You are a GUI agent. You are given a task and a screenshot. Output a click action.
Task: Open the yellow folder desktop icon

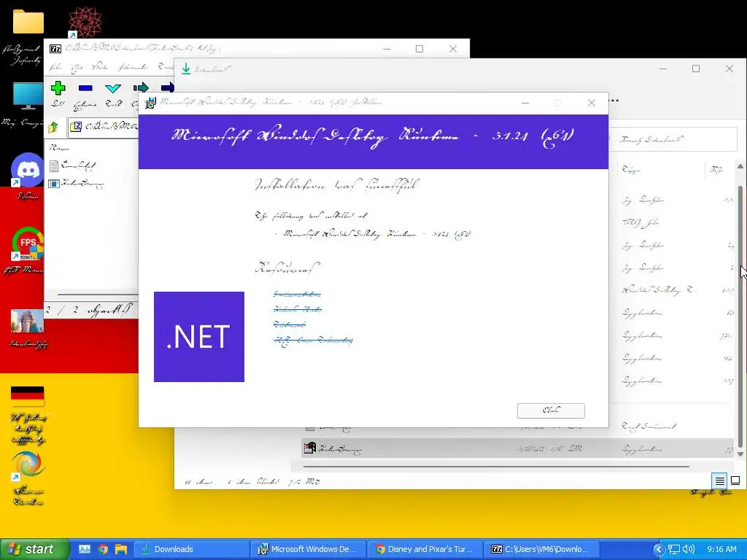pos(28,22)
